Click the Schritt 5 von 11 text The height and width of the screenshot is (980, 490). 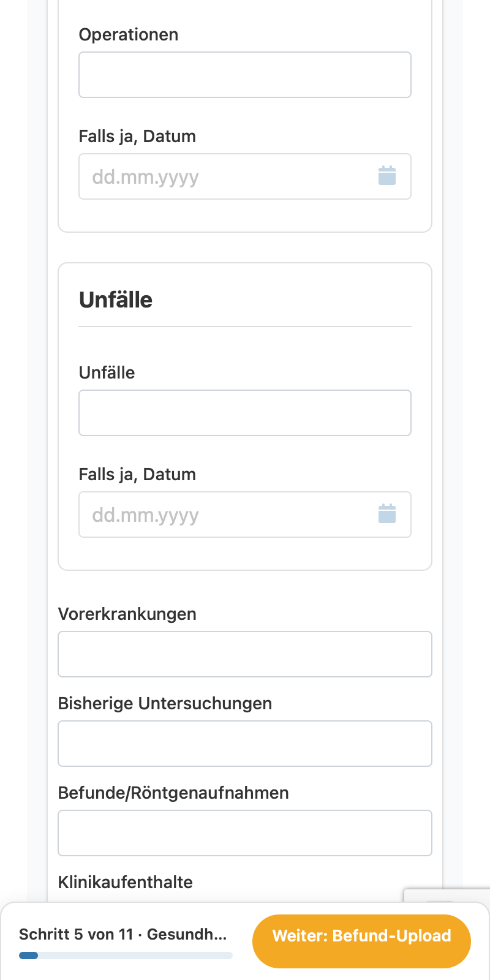[76, 934]
